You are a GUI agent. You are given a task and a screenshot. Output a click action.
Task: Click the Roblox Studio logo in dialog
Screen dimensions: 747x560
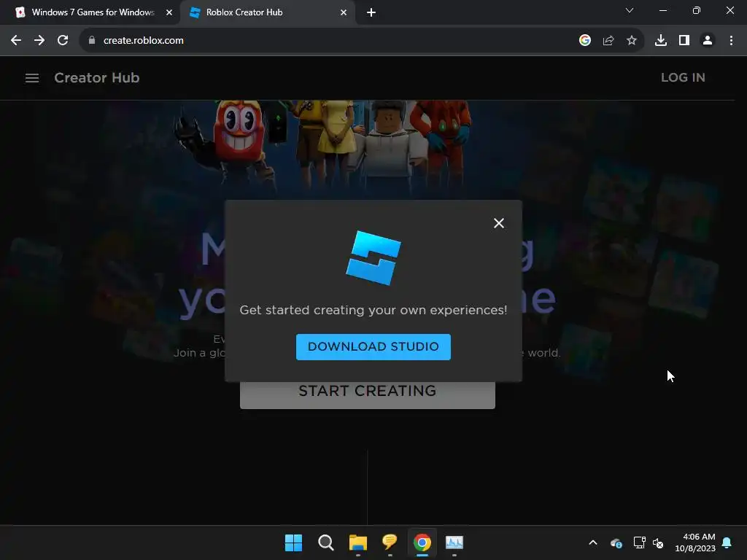pos(373,258)
